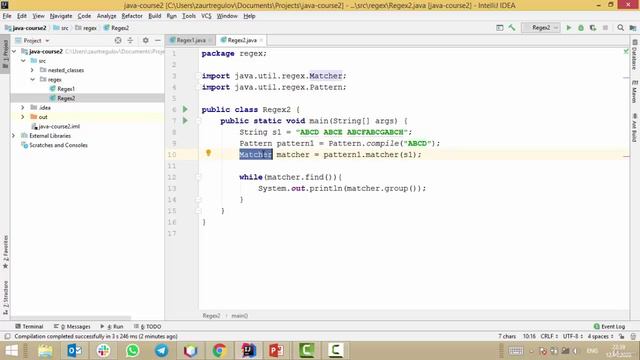This screenshot has height=360, width=640.
Task: Click run gutter arrow beside class Regex2
Action: 185,109
